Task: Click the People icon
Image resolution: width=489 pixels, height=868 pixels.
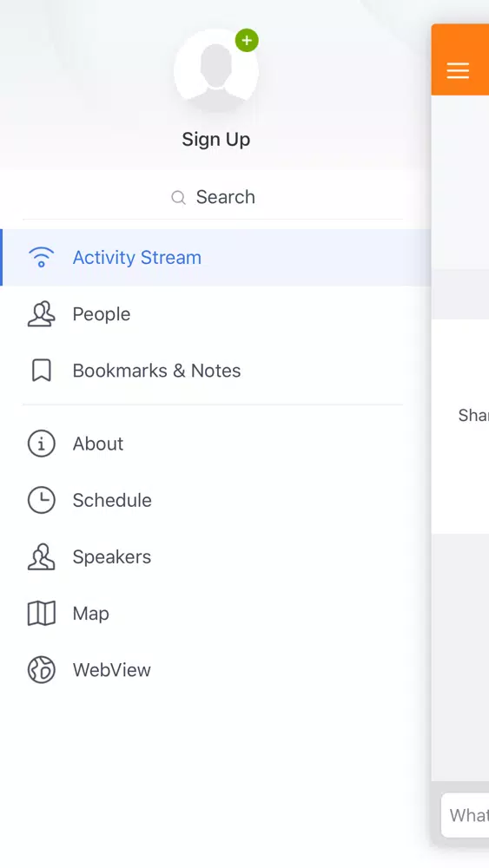Action: [42, 314]
